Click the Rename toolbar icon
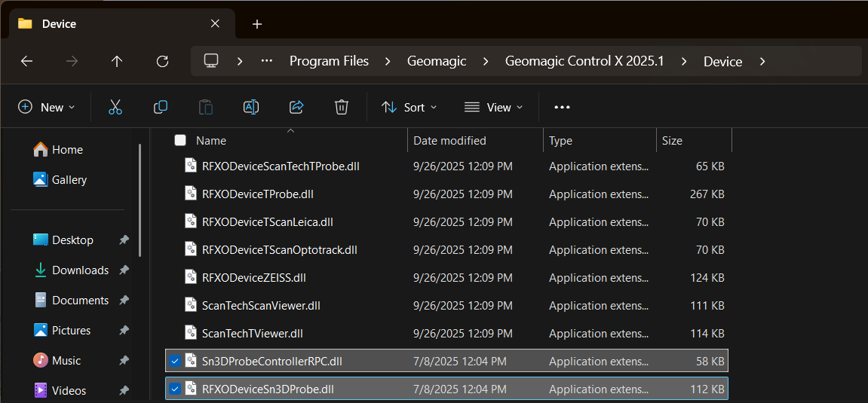 [x=251, y=107]
